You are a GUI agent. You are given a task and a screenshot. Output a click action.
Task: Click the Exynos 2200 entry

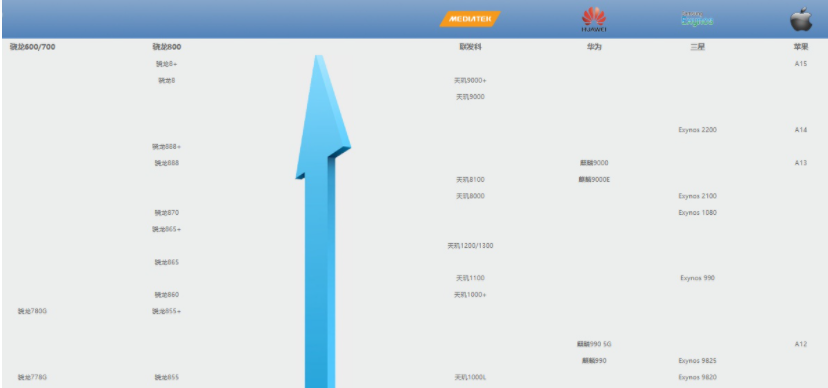(698, 130)
